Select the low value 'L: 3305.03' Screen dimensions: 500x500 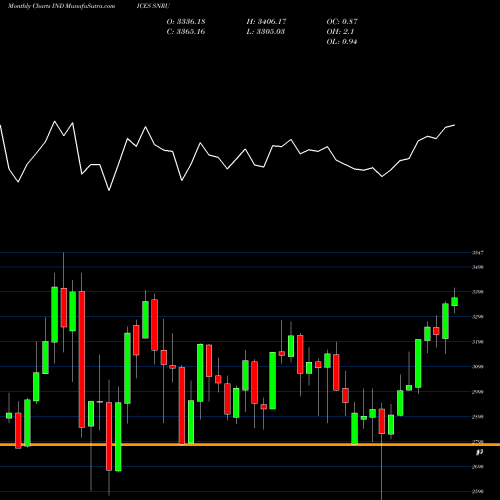[x=266, y=32]
